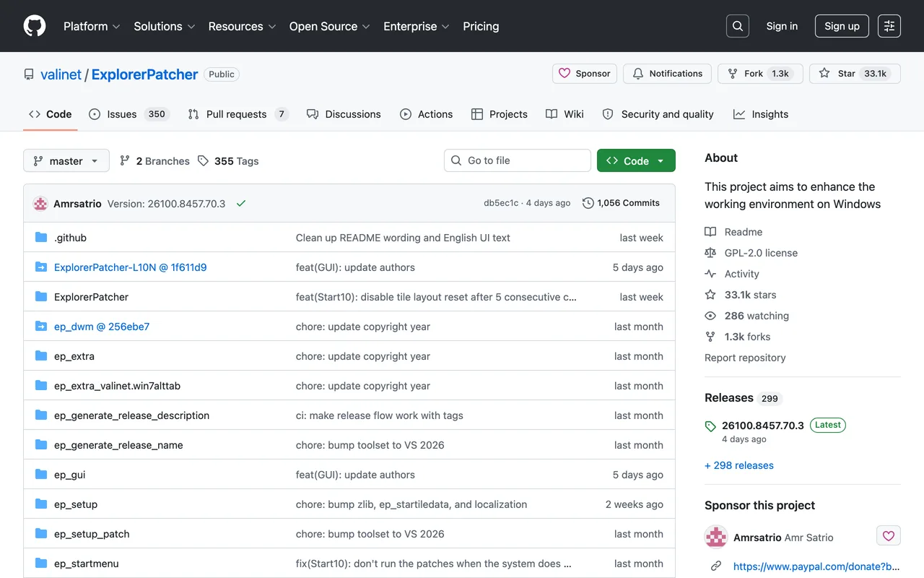Image resolution: width=924 pixels, height=578 pixels.
Task: Expand the Open Source menu
Action: click(330, 26)
